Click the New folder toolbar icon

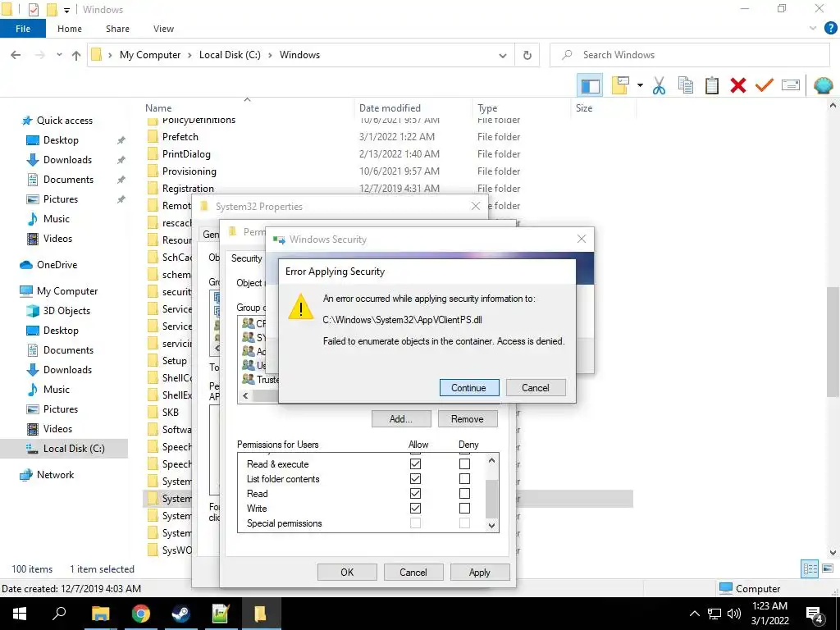(x=620, y=85)
